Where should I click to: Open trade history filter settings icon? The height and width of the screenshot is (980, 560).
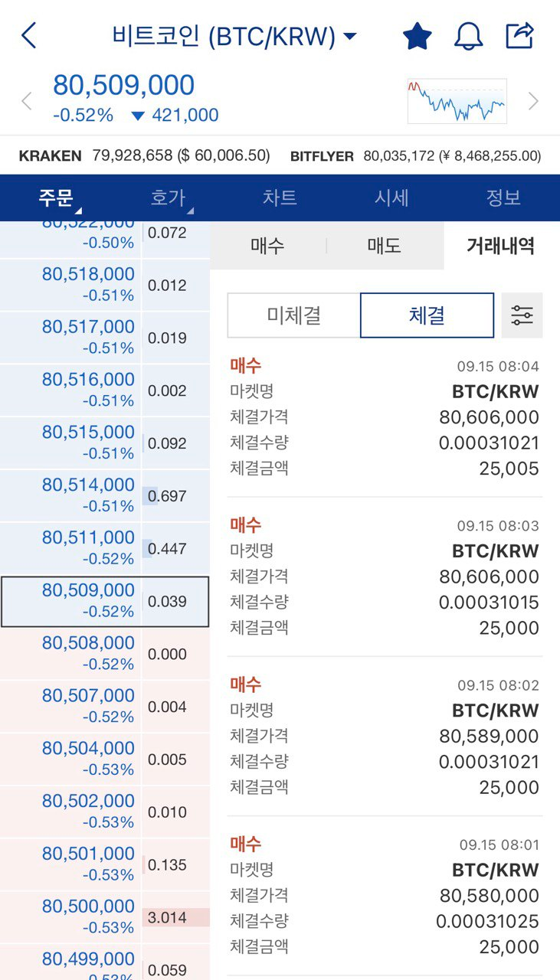(x=522, y=315)
